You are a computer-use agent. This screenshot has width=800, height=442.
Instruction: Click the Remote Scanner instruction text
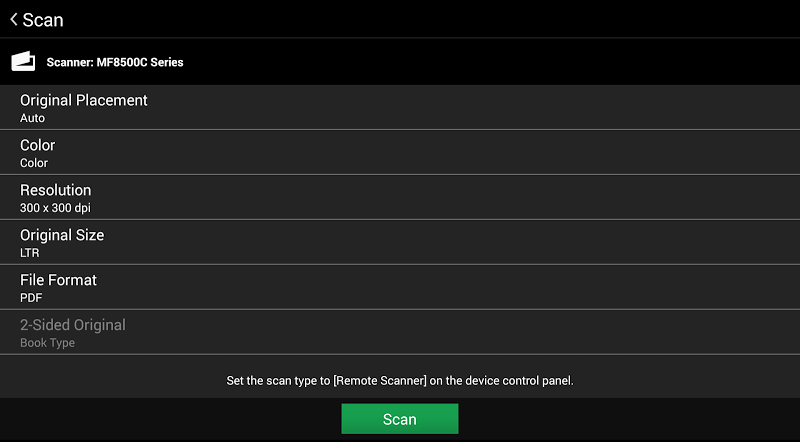point(400,381)
